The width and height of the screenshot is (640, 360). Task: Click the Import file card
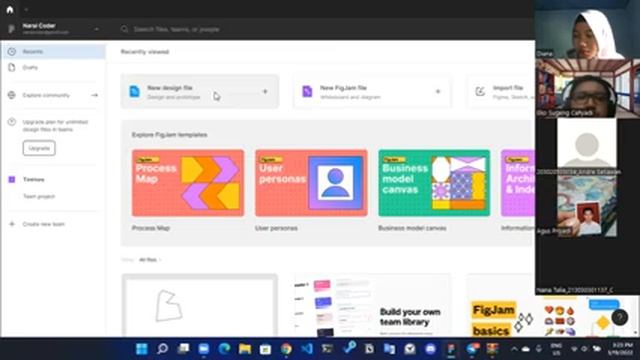pos(501,92)
